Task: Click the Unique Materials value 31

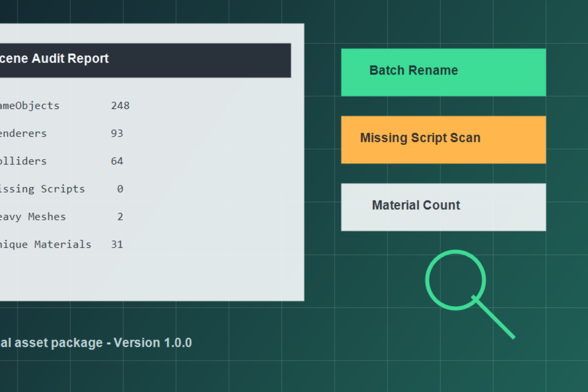Action: 117,244
